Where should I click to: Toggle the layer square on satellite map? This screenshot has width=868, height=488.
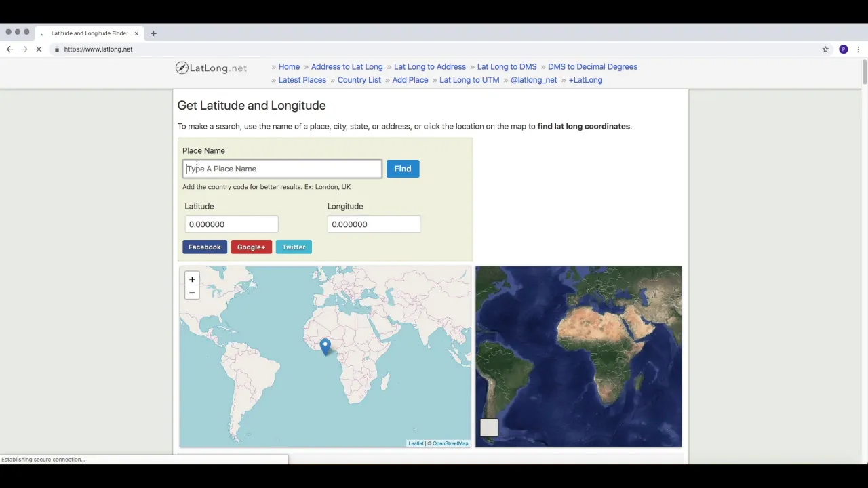coord(489,428)
